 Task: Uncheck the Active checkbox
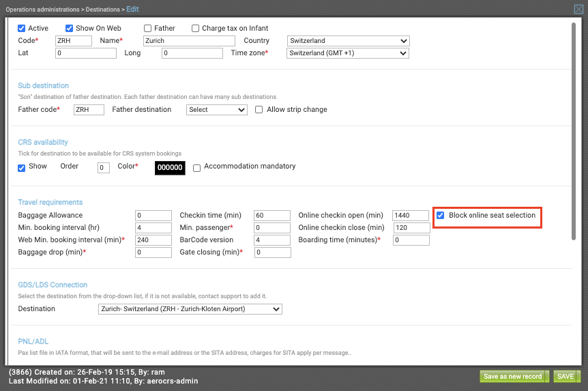coord(22,28)
